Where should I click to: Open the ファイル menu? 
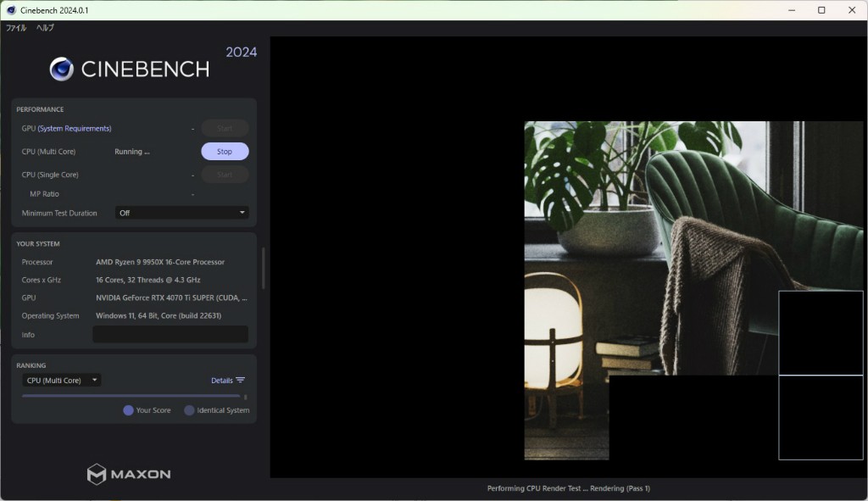click(x=16, y=28)
